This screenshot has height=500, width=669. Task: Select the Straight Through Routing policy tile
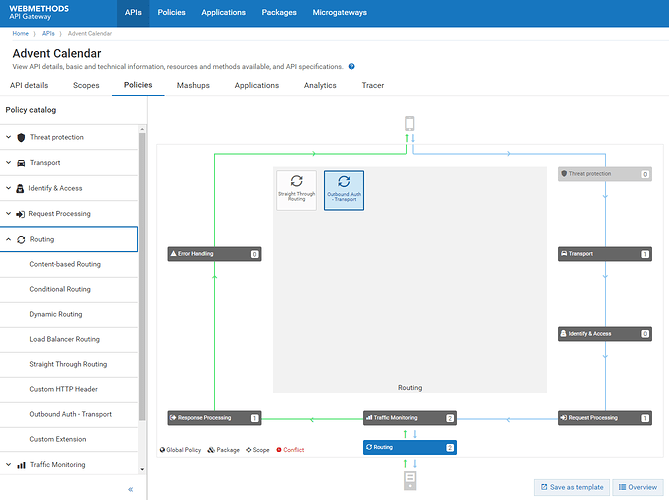point(296,190)
